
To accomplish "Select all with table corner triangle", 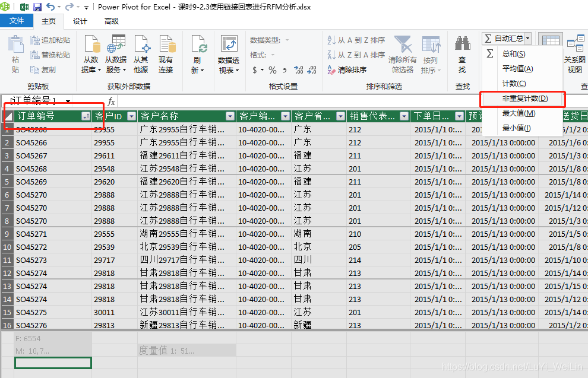I will pos(8,116).
